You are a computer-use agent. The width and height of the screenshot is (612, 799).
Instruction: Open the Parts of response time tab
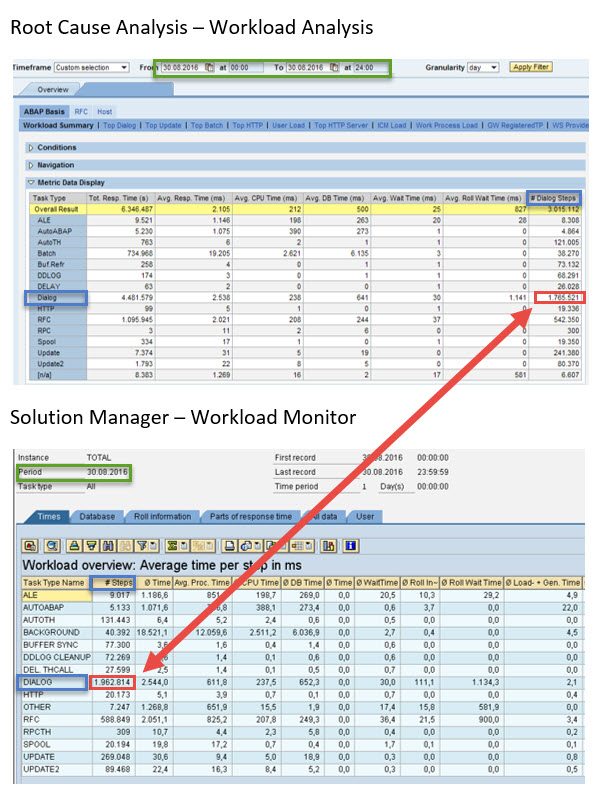click(x=251, y=517)
